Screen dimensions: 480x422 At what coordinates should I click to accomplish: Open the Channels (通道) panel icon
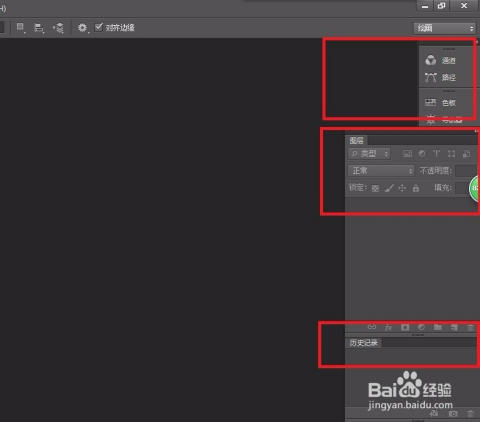430,60
